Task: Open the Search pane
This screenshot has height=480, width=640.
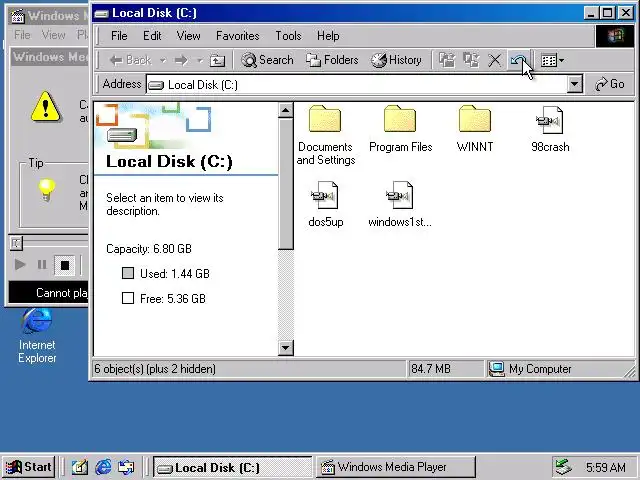Action: (x=267, y=60)
